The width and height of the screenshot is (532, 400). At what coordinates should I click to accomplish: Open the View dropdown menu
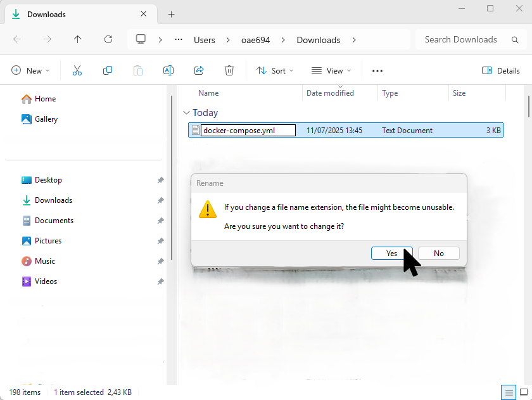point(330,71)
